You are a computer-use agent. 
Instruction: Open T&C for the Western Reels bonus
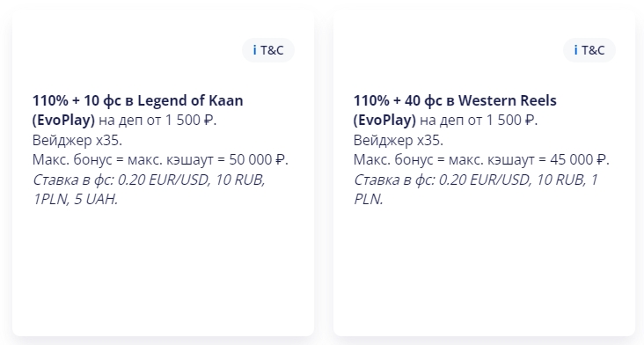pyautogui.click(x=589, y=50)
